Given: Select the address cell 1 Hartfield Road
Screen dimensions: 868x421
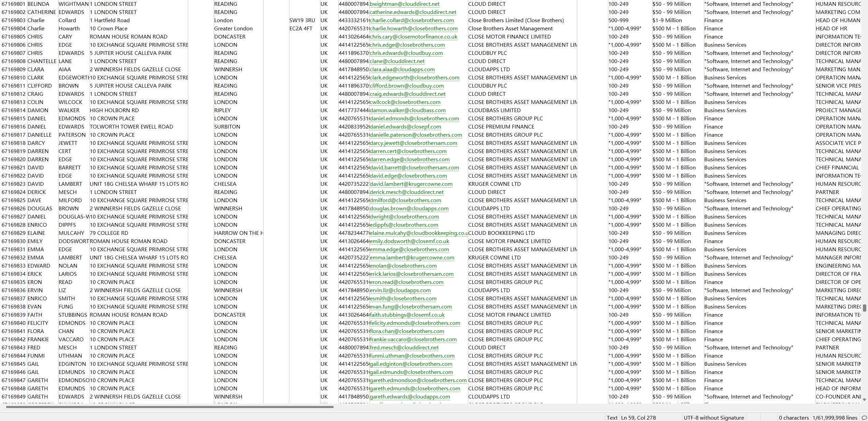Looking at the screenshot, I should coord(110,20).
